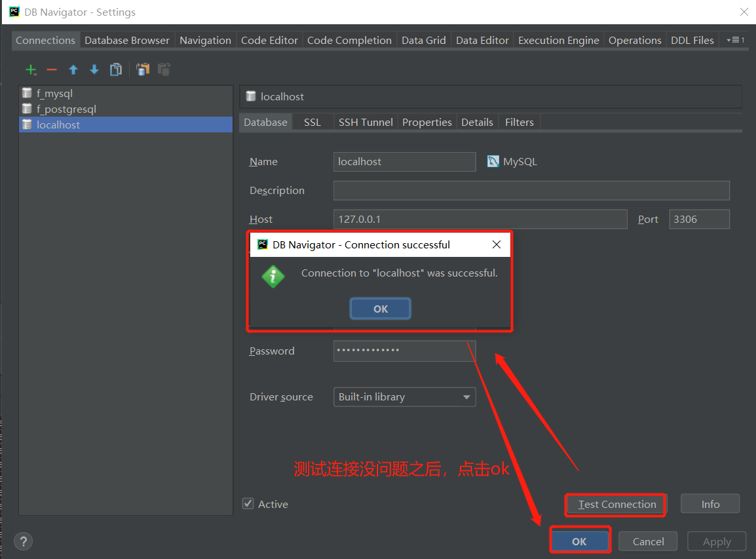Click the green info icon in dialog
The height and width of the screenshot is (559, 756).
pyautogui.click(x=273, y=277)
